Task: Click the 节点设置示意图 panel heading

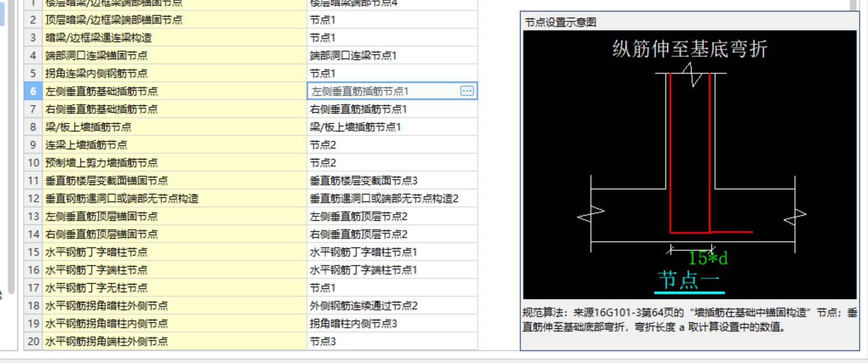Action: point(561,23)
